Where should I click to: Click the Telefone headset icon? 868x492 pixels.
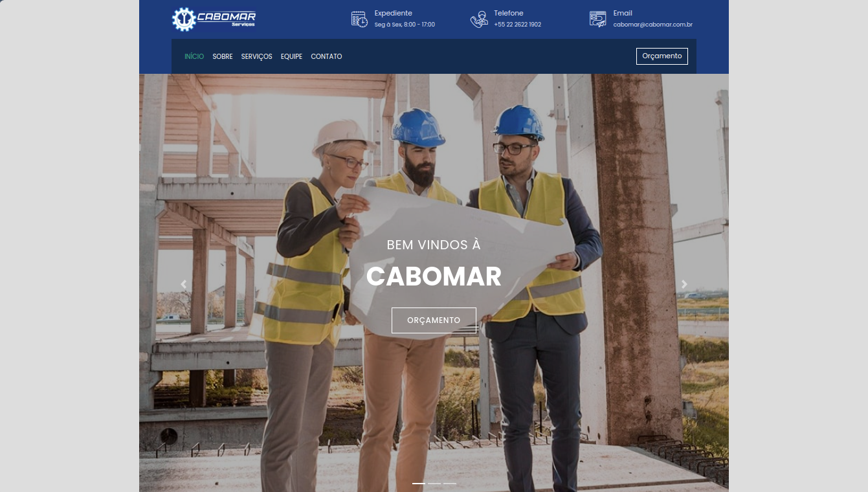(x=478, y=19)
